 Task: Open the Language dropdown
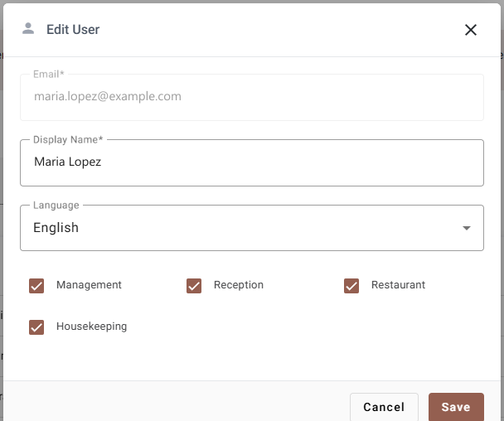click(x=252, y=228)
